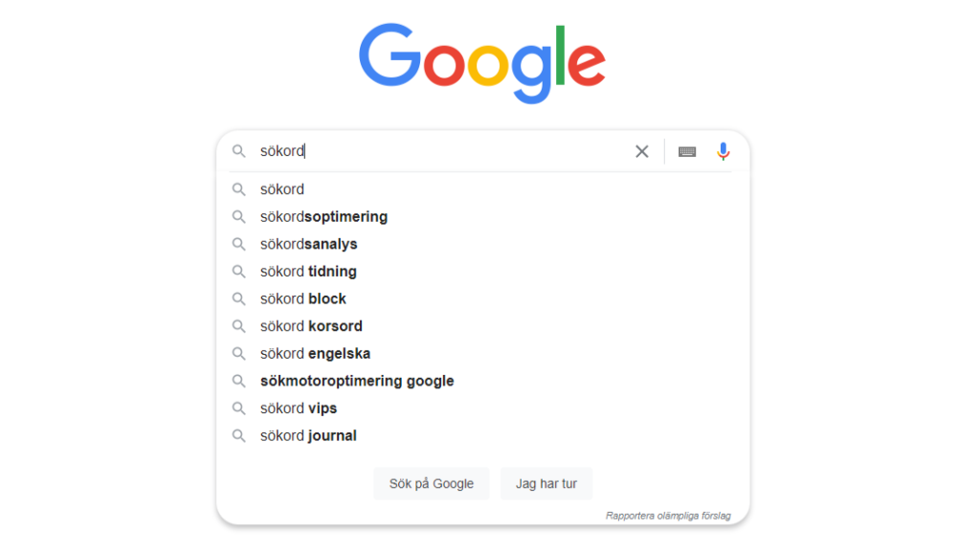The image size is (980, 552).
Task: Click the search icon beside 'sökord journal'
Action: click(239, 436)
